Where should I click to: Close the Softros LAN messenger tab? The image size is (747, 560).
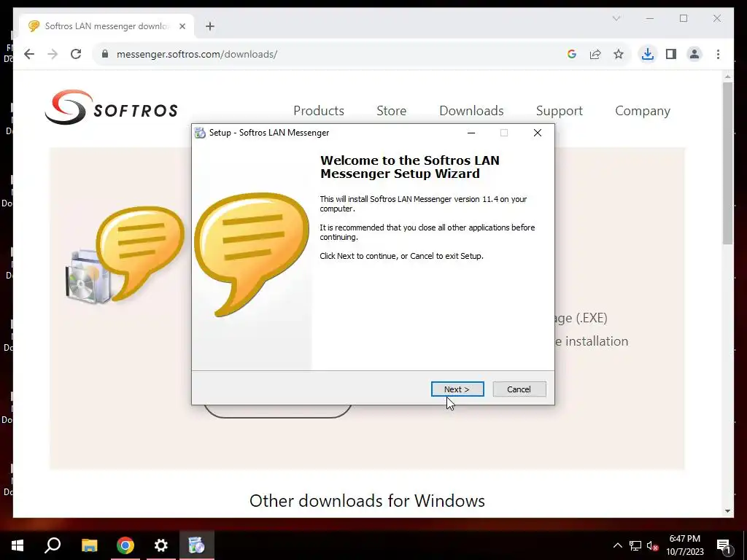coord(182,26)
